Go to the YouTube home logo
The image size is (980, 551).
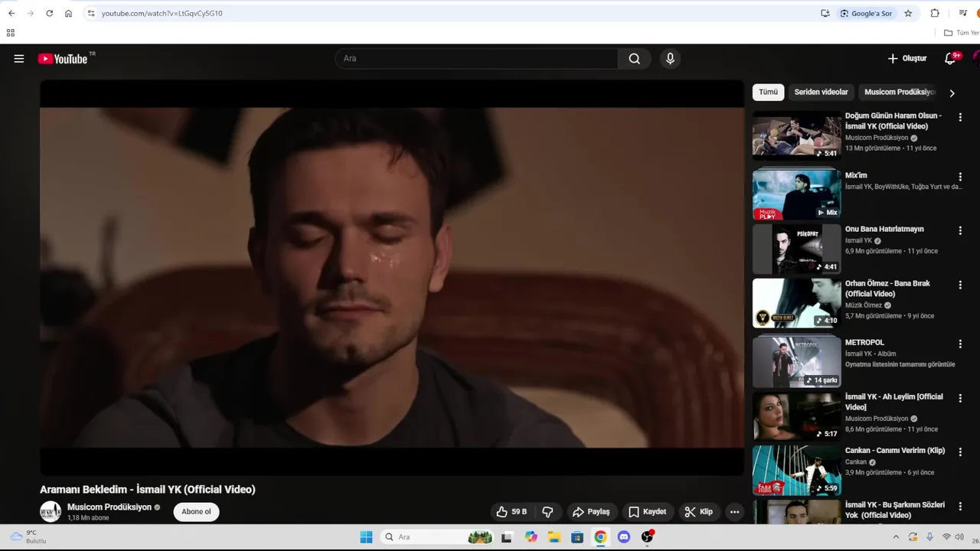click(x=63, y=59)
